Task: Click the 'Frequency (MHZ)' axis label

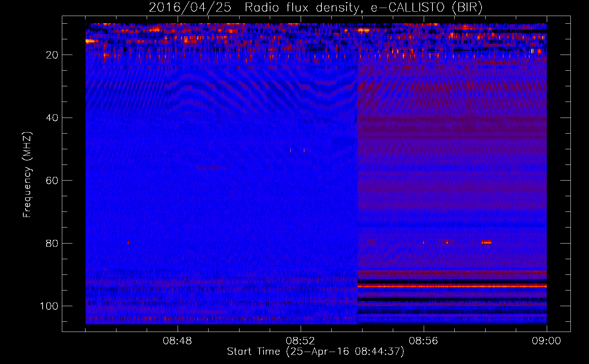Action: (x=27, y=175)
